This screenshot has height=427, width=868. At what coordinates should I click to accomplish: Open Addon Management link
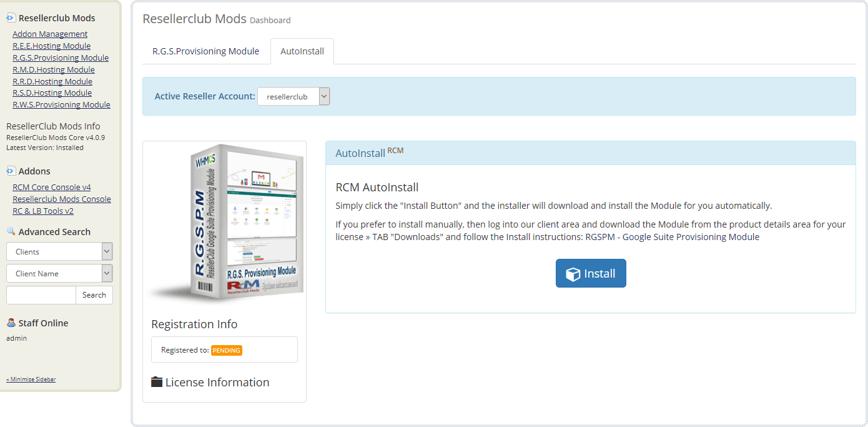pyautogui.click(x=50, y=34)
